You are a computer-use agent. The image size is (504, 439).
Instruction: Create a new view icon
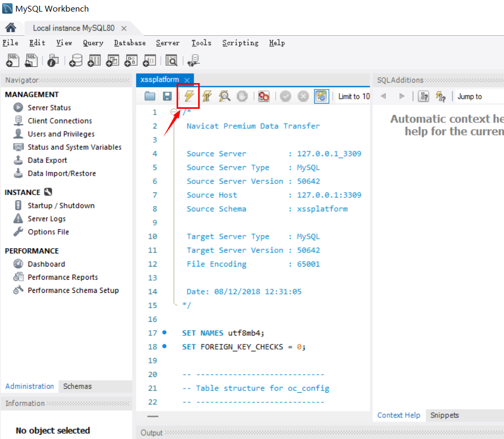click(112, 60)
